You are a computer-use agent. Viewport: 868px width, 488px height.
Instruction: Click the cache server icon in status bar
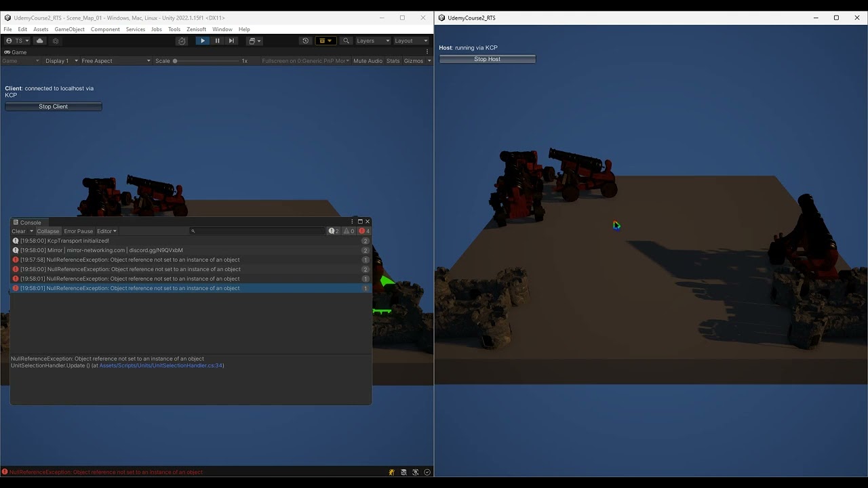pyautogui.click(x=404, y=472)
